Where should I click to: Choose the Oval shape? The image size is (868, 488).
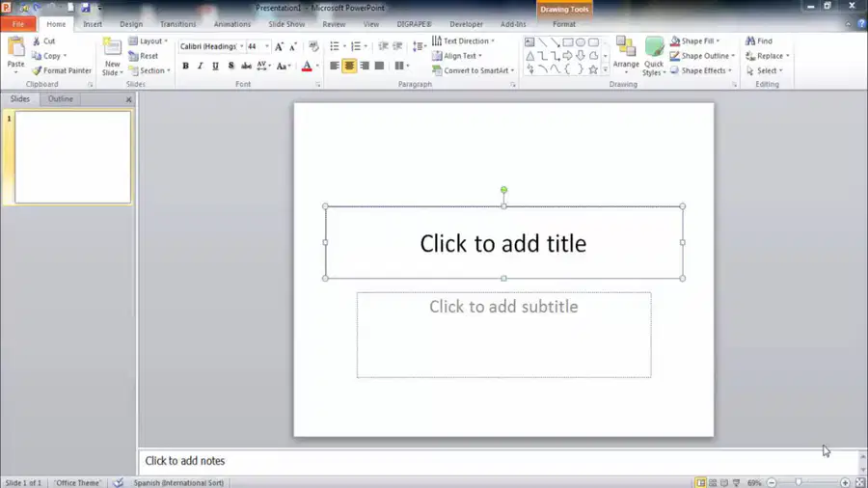click(x=581, y=42)
